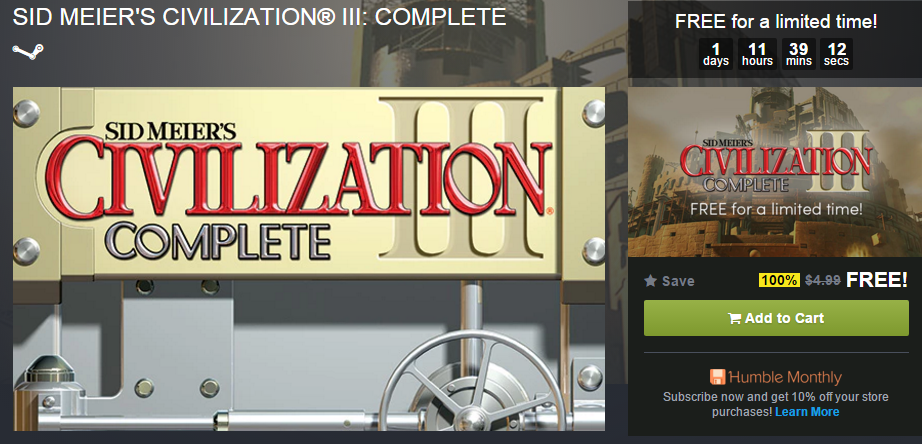Click the cart icon in Add to Cart
This screenshot has height=444, width=922.
pos(734,319)
